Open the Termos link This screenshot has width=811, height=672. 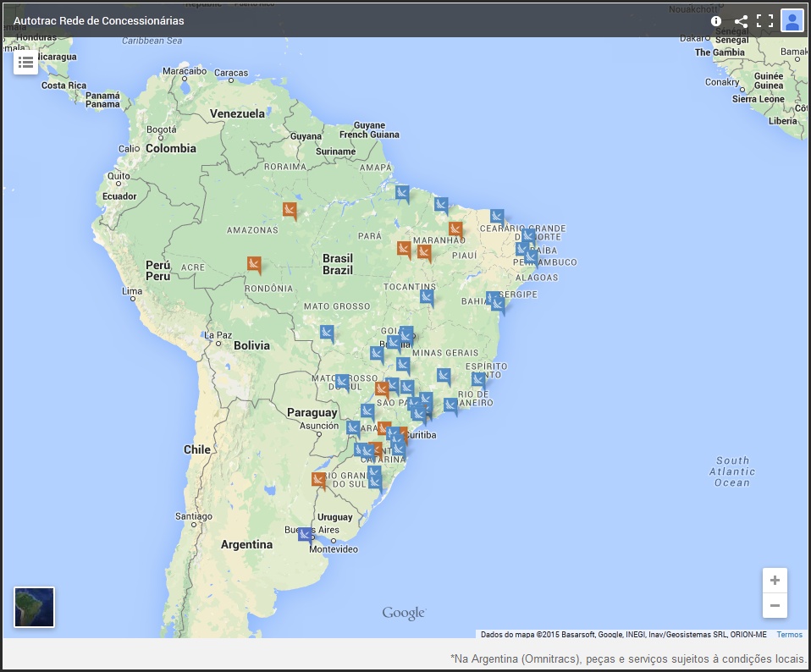789,634
